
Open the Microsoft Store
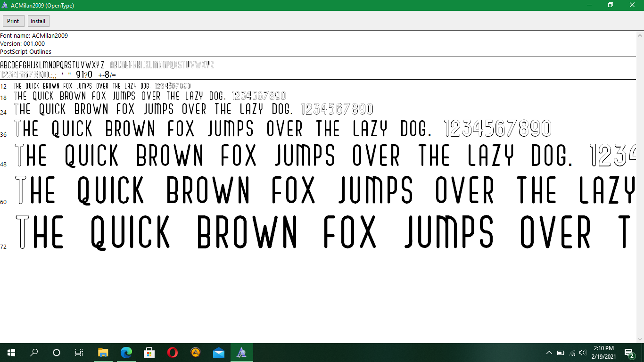pyautogui.click(x=149, y=352)
